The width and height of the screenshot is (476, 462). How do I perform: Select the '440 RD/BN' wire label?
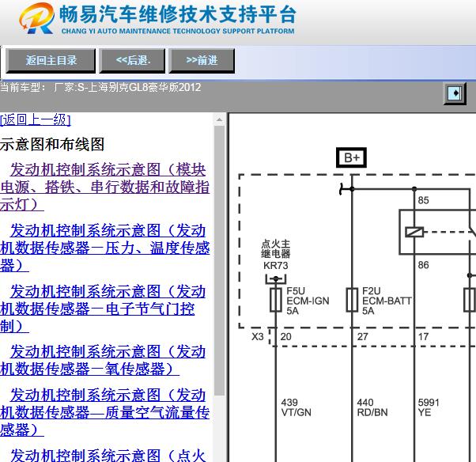[372, 407]
